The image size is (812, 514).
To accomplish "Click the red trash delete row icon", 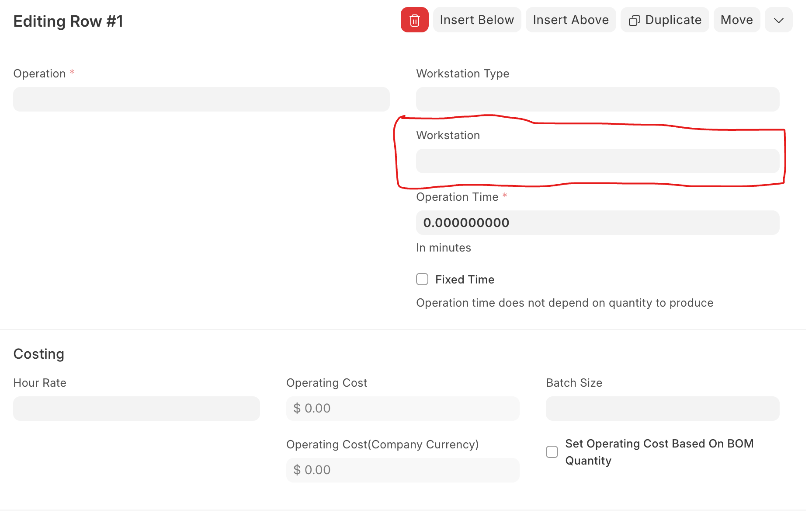I will click(x=414, y=20).
